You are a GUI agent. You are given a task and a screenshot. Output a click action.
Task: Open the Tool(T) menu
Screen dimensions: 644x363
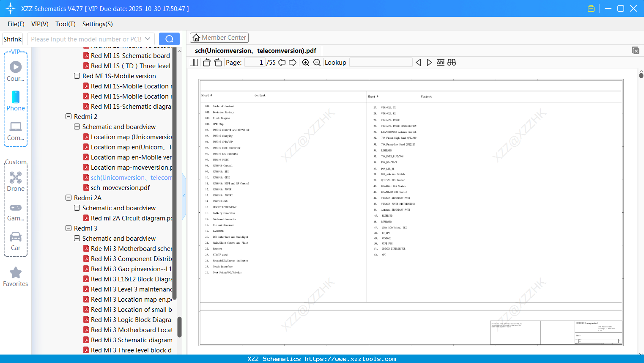pos(65,24)
